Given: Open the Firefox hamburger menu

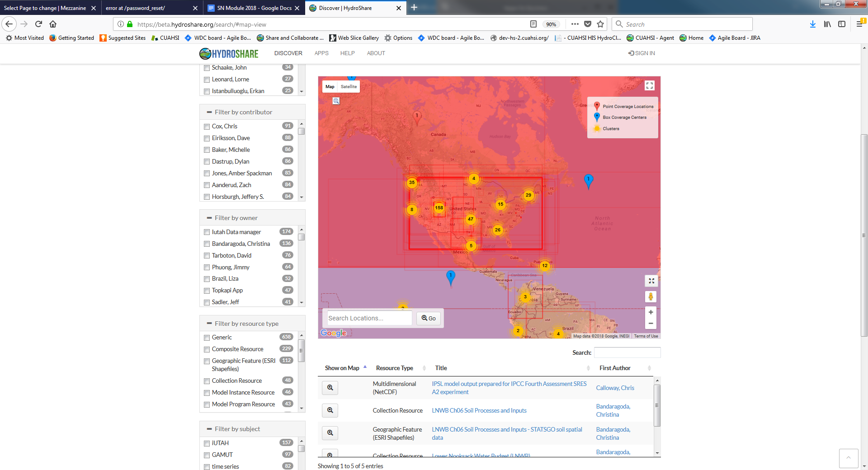Looking at the screenshot, I should click(860, 24).
